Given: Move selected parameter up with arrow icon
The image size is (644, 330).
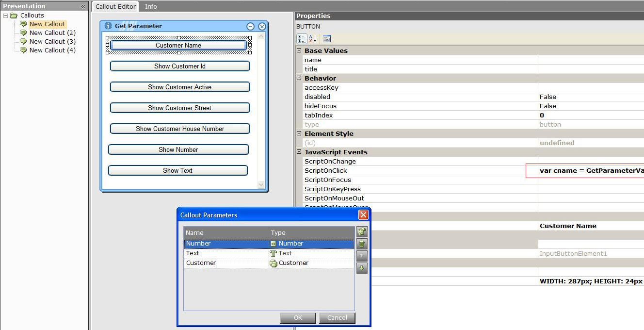Looking at the screenshot, I should pyautogui.click(x=362, y=256).
